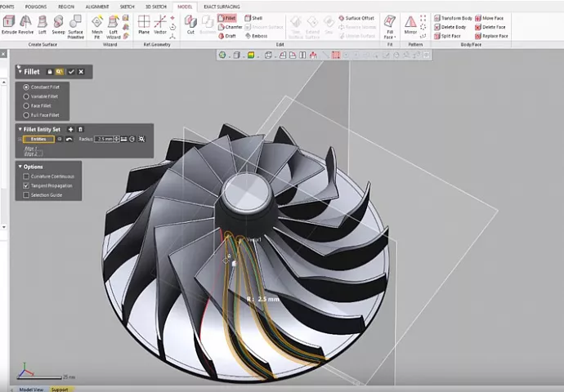Viewport: 564px width, 392px height.
Task: Launch the Mesh Fit wizard
Action: coord(97,27)
